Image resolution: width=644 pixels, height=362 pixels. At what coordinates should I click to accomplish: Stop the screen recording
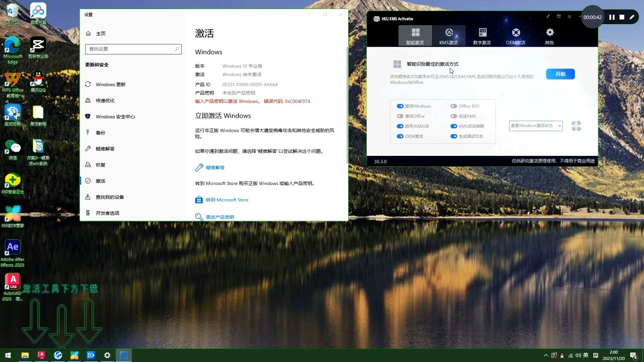point(622,17)
